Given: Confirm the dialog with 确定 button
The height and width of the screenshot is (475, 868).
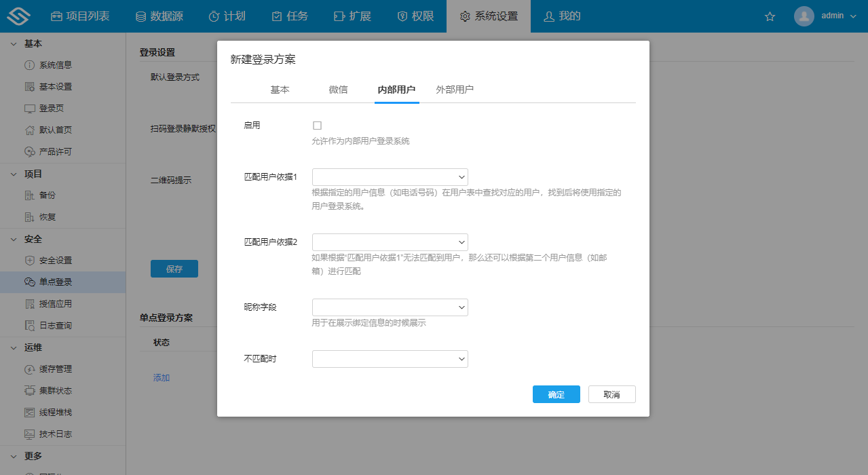Looking at the screenshot, I should (x=556, y=394).
